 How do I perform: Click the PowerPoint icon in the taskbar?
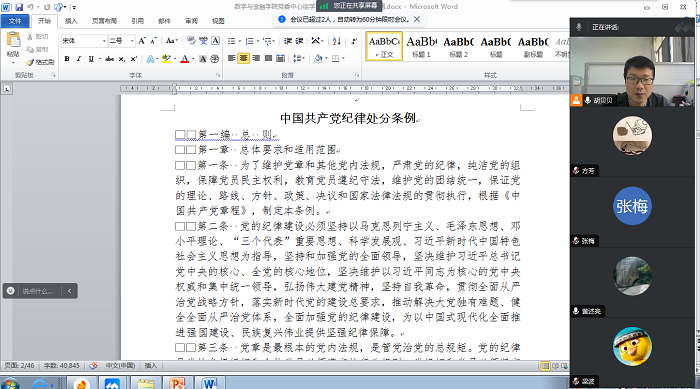click(x=177, y=383)
